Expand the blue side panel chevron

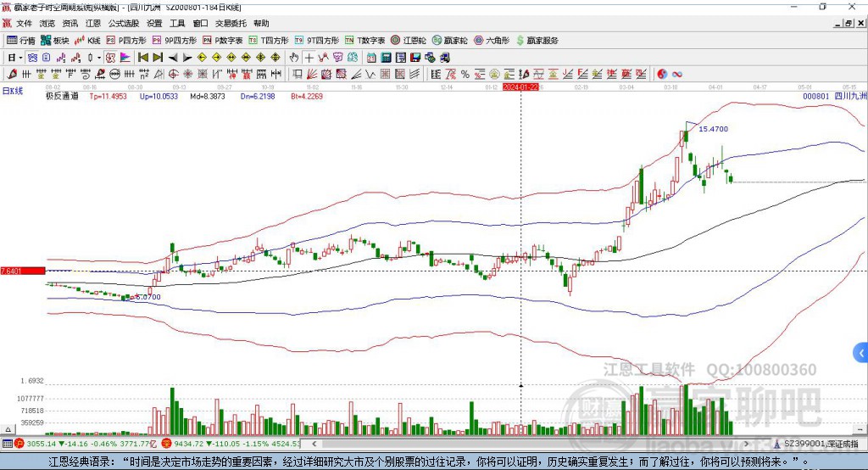pos(861,353)
